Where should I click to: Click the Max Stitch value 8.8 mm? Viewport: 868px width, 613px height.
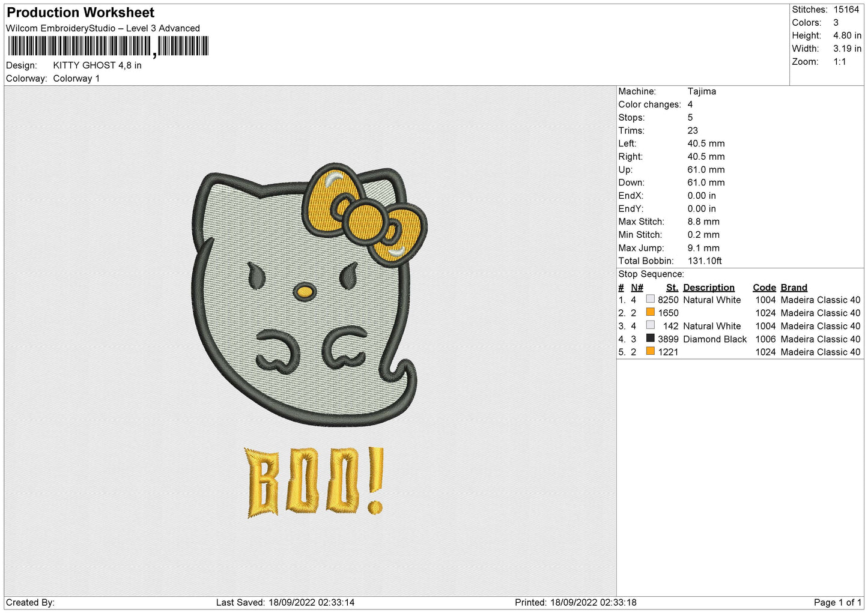point(703,222)
